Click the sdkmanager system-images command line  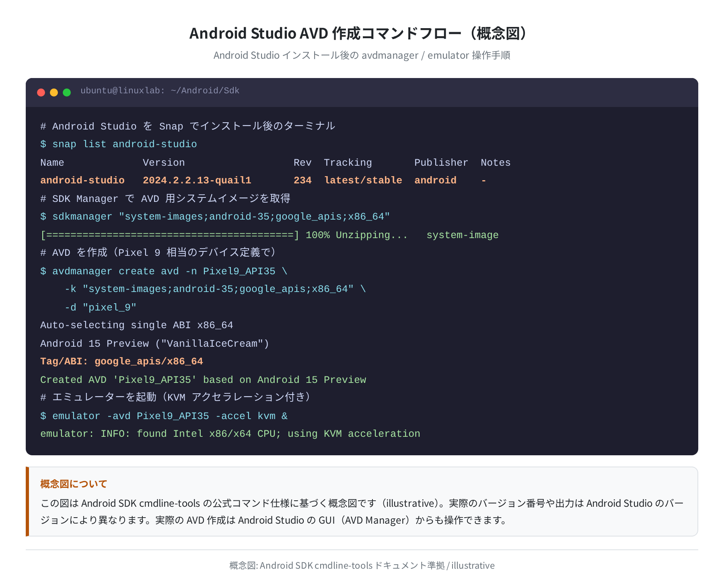point(215,216)
